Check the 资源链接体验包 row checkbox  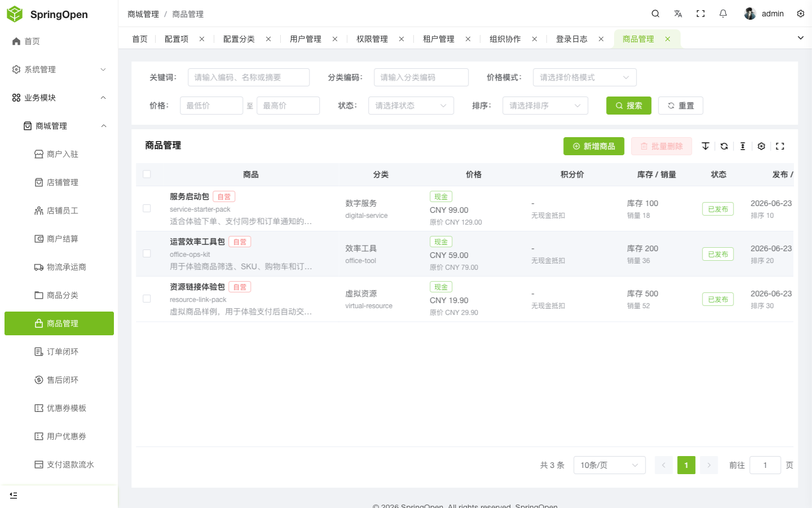point(147,299)
